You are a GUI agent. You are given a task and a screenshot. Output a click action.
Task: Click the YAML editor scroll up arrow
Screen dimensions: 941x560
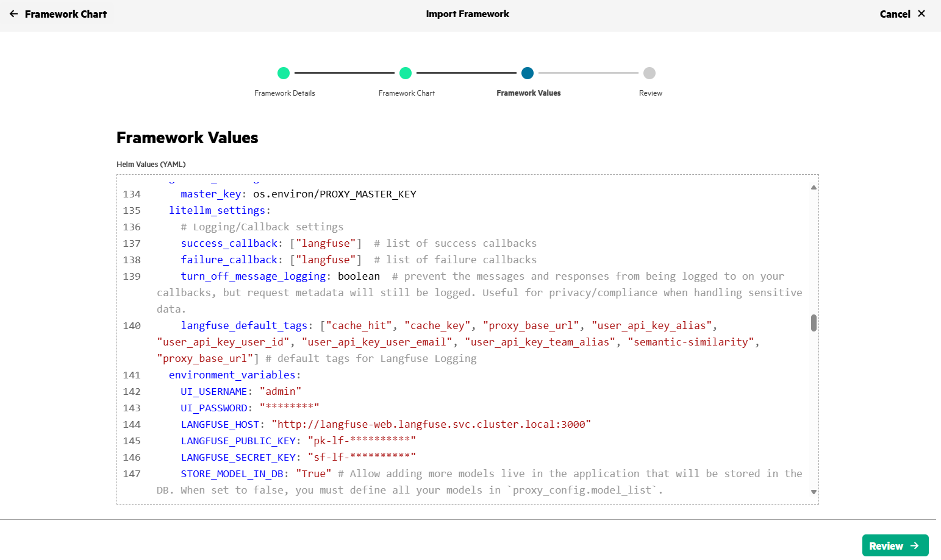tap(814, 187)
